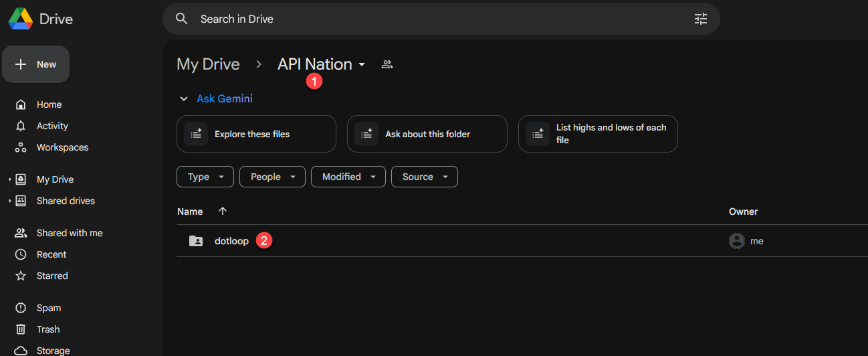Click the shared people icon beside API Nation
Image resolution: width=868 pixels, height=356 pixels.
tap(387, 64)
